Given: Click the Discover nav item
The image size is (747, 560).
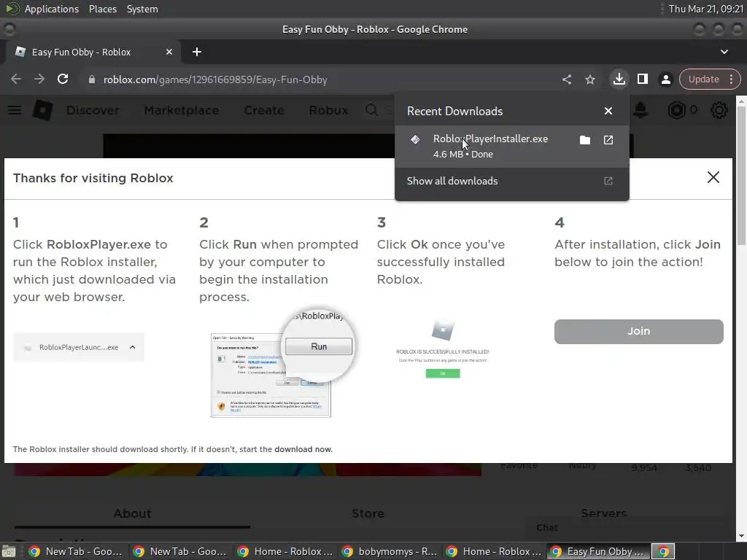Looking at the screenshot, I should 93,110.
